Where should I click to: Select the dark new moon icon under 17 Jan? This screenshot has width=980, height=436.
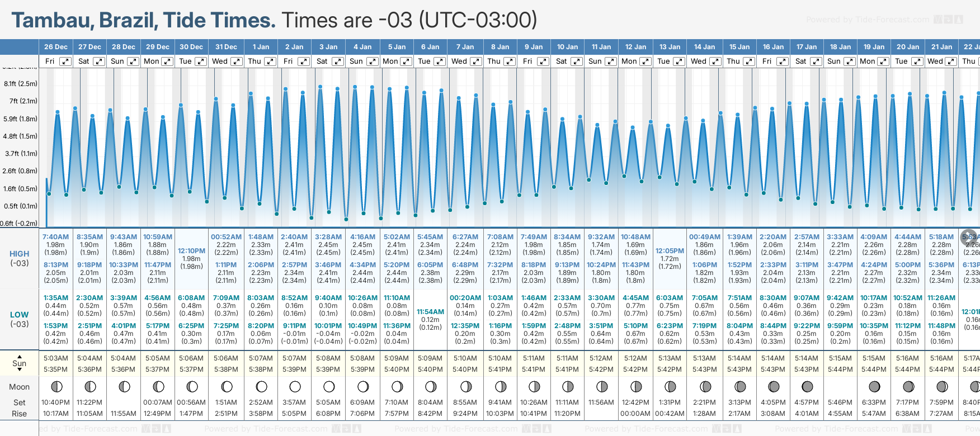coord(807,386)
